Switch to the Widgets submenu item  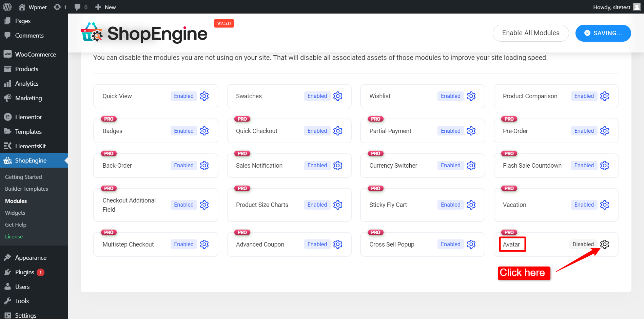15,213
